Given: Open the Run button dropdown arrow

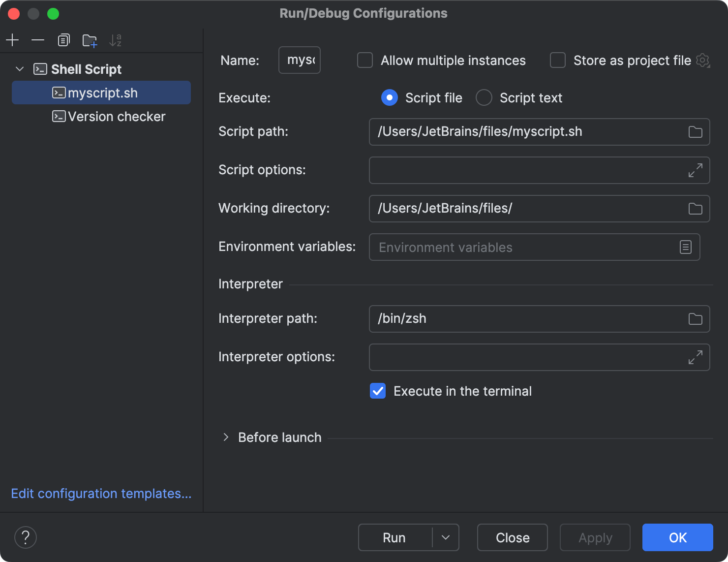Looking at the screenshot, I should click(x=445, y=537).
